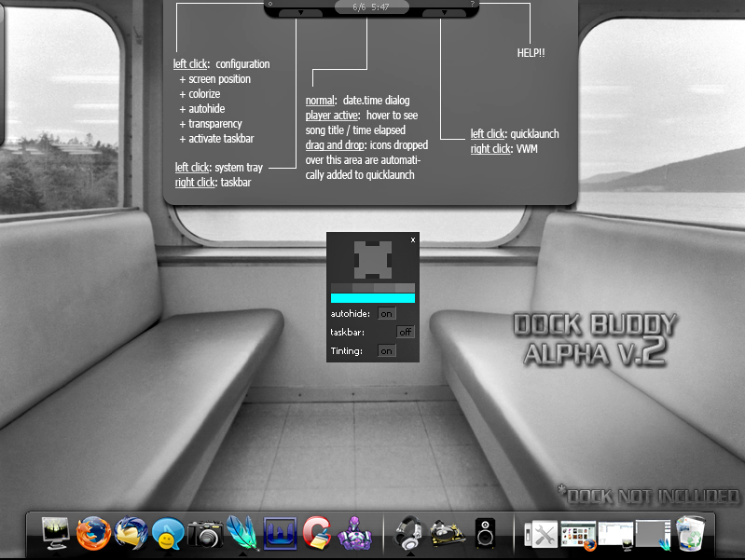Click the '+ activate taskbar' text line

216,139
